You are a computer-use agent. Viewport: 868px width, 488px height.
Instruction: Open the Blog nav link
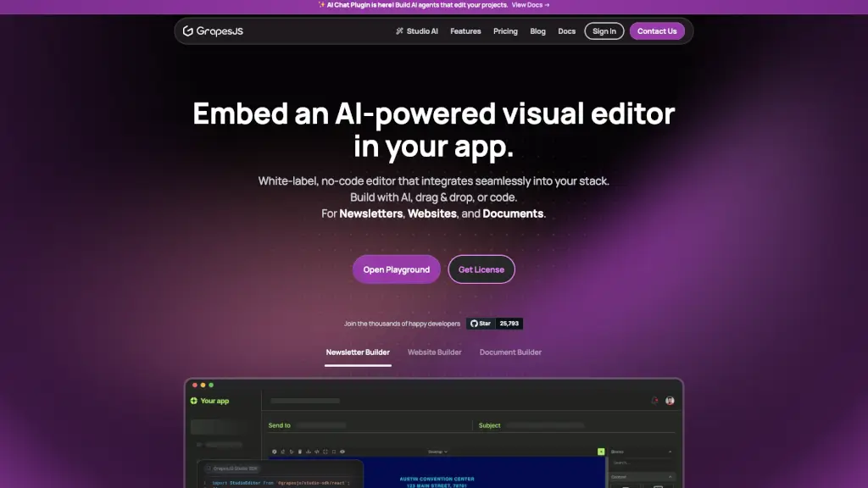pyautogui.click(x=537, y=31)
